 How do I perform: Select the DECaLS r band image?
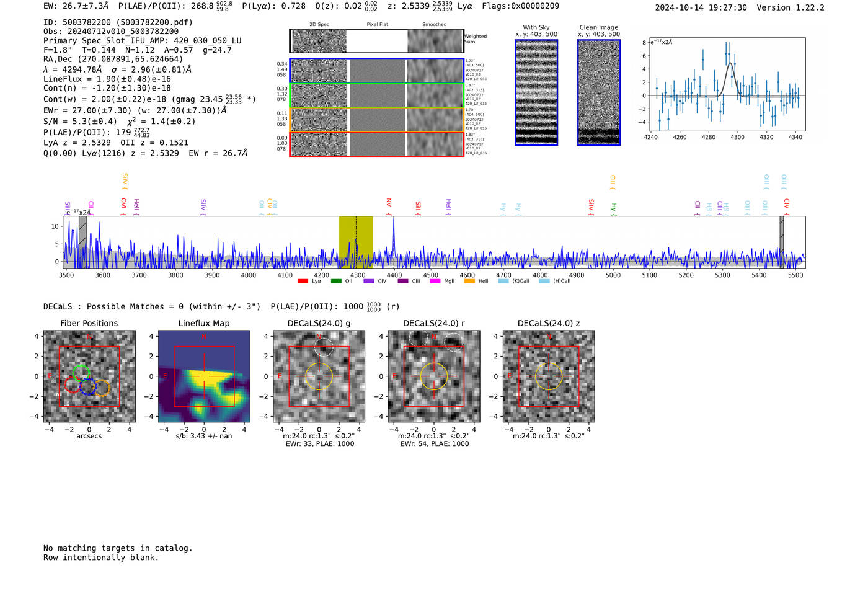pyautogui.click(x=434, y=376)
